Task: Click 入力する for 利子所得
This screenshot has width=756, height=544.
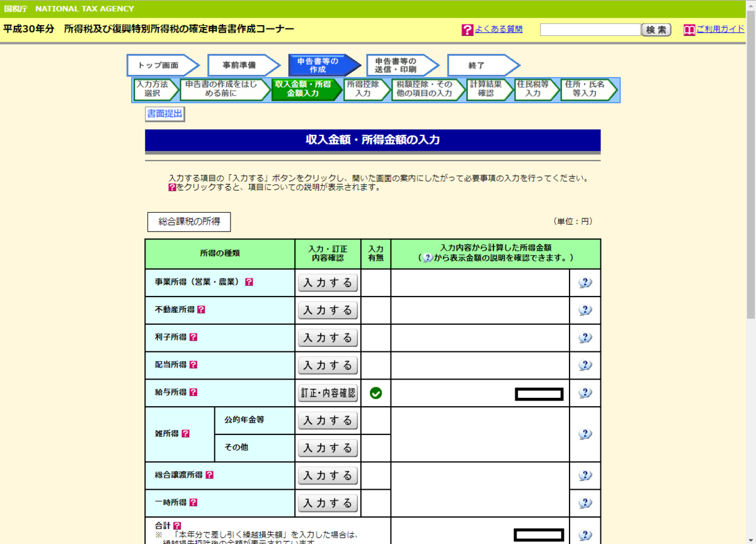Action: coord(328,338)
